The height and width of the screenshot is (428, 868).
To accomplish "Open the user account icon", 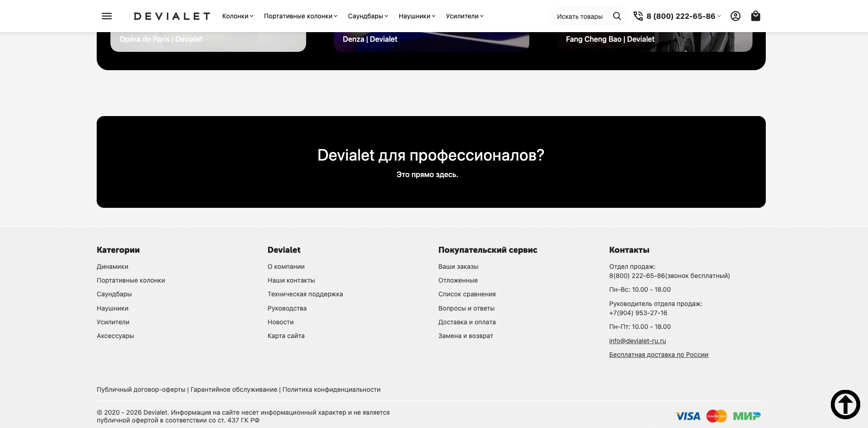I will tap(736, 16).
